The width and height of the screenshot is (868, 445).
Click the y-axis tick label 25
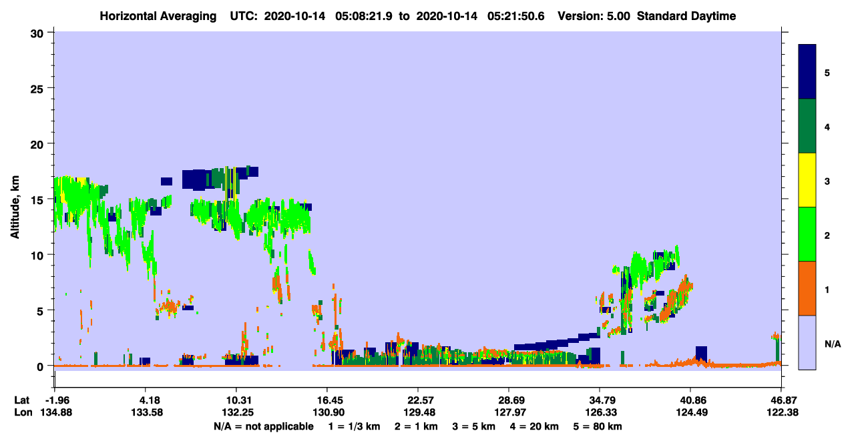pos(39,88)
